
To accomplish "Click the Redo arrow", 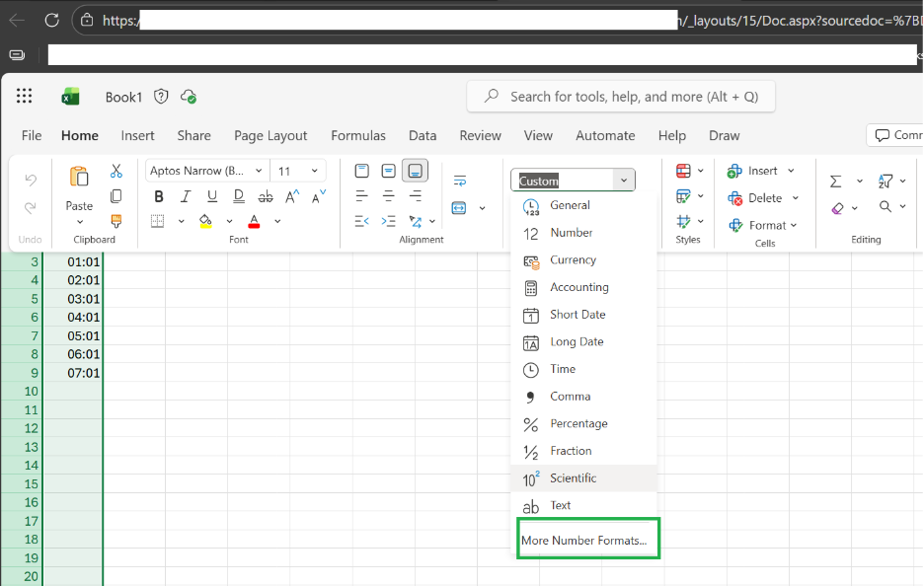I will click(x=31, y=207).
